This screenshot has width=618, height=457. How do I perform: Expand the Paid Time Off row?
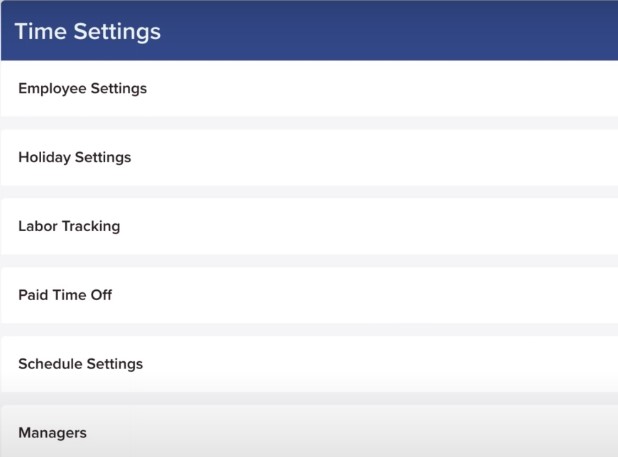(309, 295)
